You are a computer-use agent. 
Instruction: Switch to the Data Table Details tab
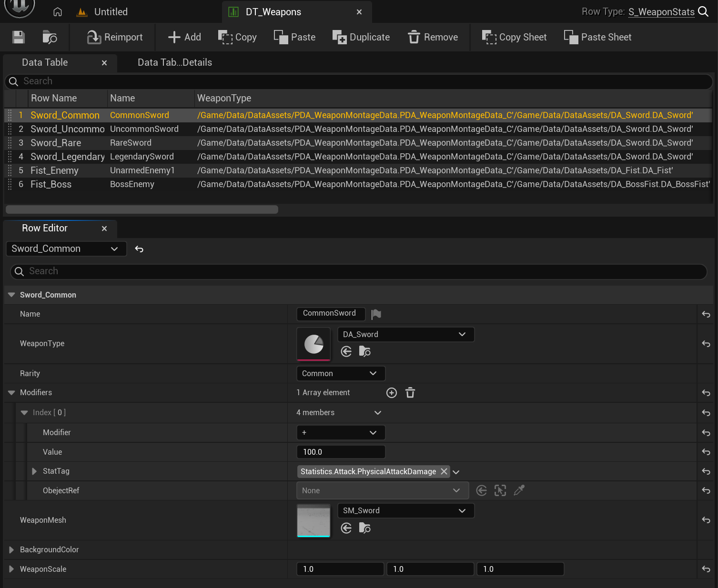click(175, 62)
